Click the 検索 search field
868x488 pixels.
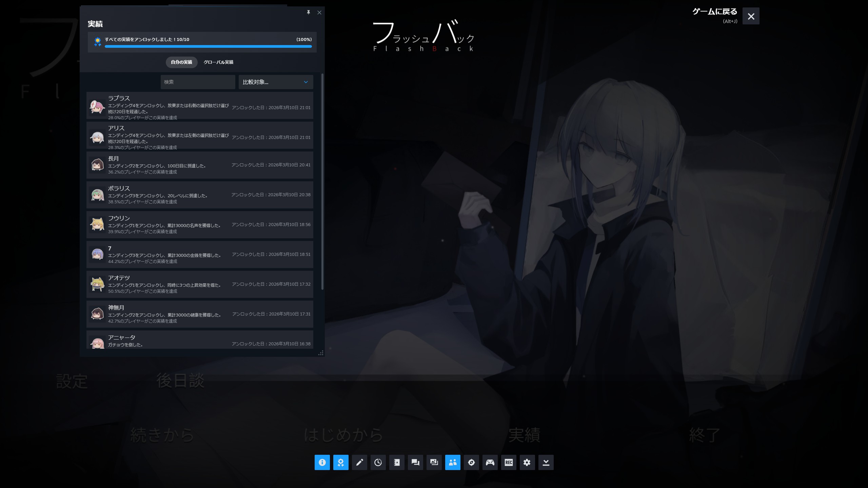pos(198,82)
